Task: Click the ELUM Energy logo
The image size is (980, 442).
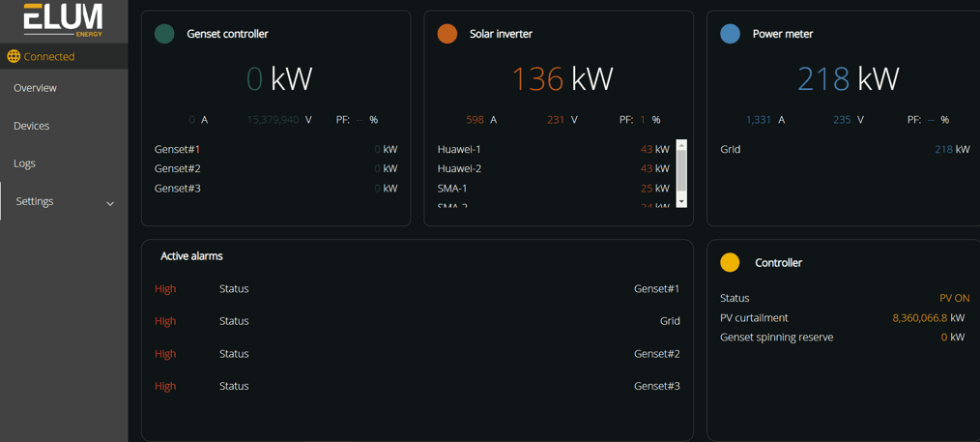Action: coord(63,19)
